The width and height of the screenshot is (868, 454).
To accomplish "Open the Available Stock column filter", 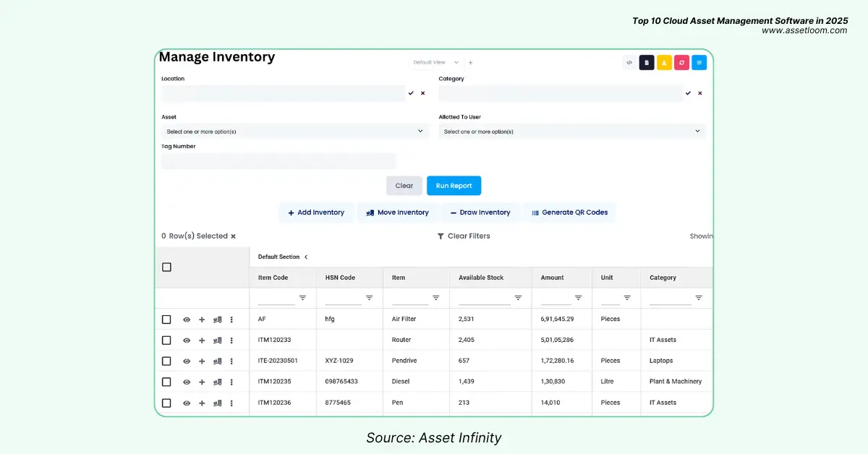I will coord(518,297).
